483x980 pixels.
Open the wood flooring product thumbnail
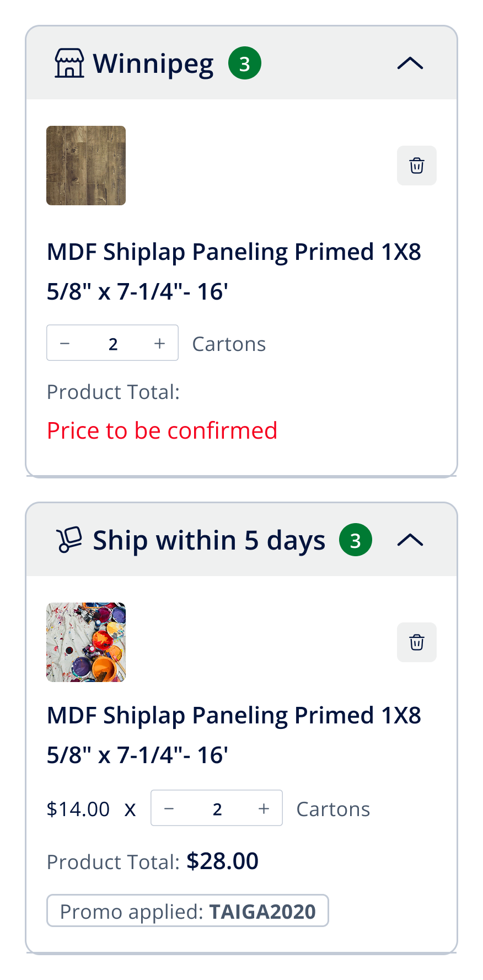(x=86, y=166)
